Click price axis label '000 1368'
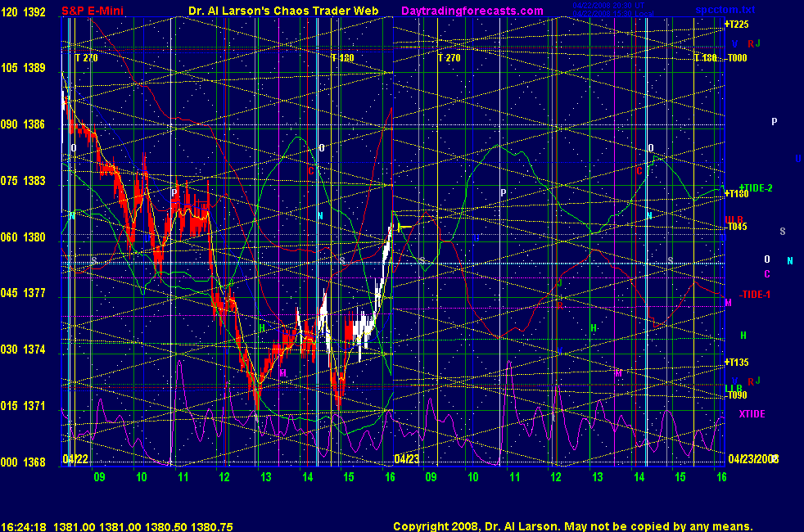The image size is (804, 532). 23,462
